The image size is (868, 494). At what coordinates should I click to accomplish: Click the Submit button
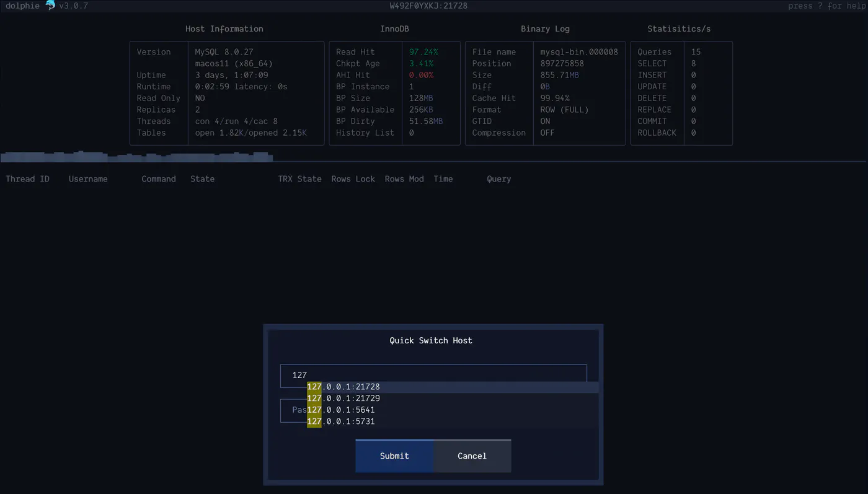(x=394, y=456)
